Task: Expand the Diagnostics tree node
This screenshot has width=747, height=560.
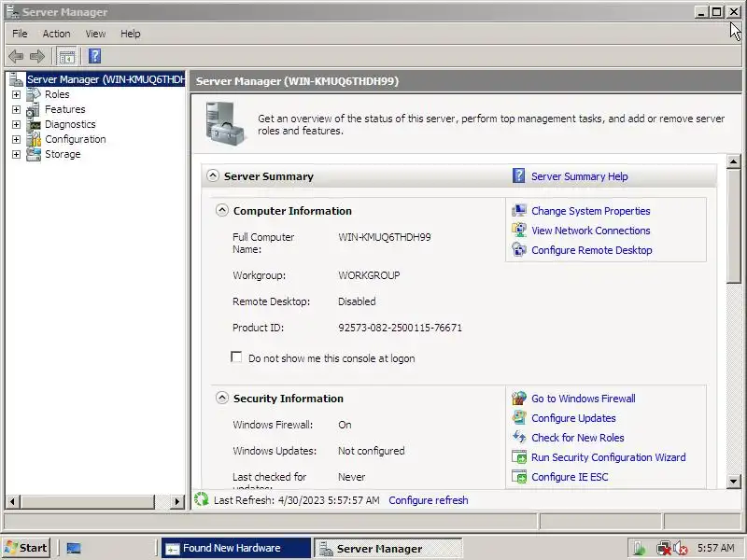Action: tap(16, 125)
